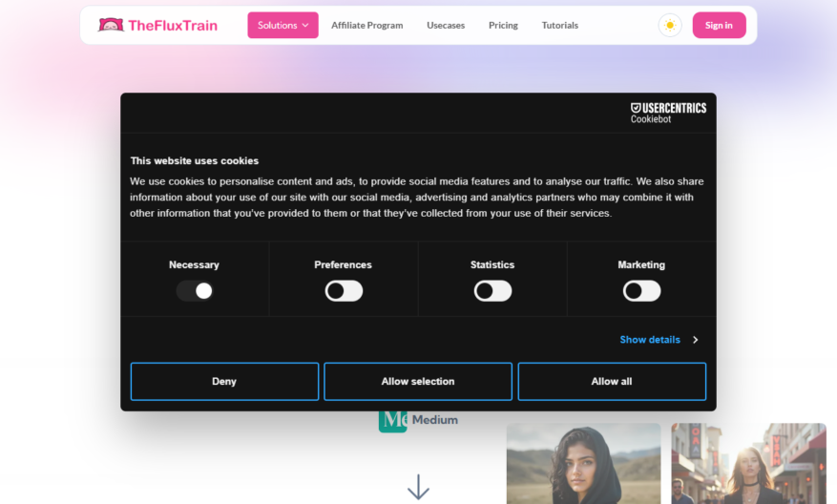Deny all cookies

pyautogui.click(x=224, y=381)
